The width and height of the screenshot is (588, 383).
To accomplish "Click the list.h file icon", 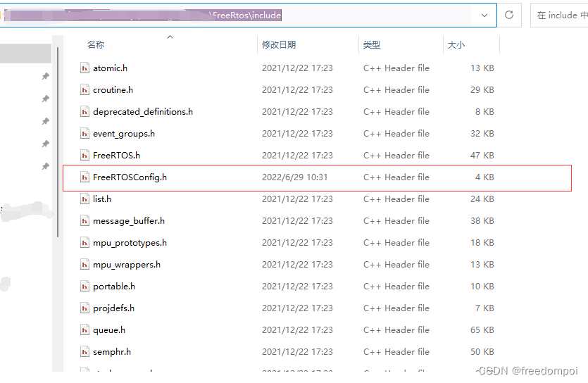I will point(85,199).
